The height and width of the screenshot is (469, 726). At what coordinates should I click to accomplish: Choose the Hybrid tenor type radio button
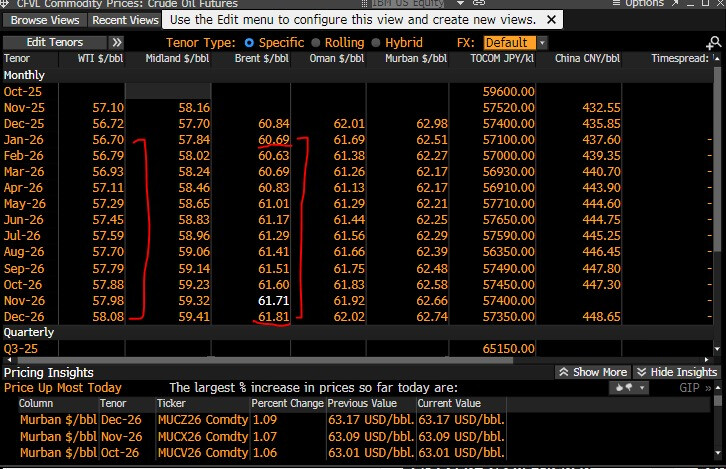pyautogui.click(x=376, y=43)
